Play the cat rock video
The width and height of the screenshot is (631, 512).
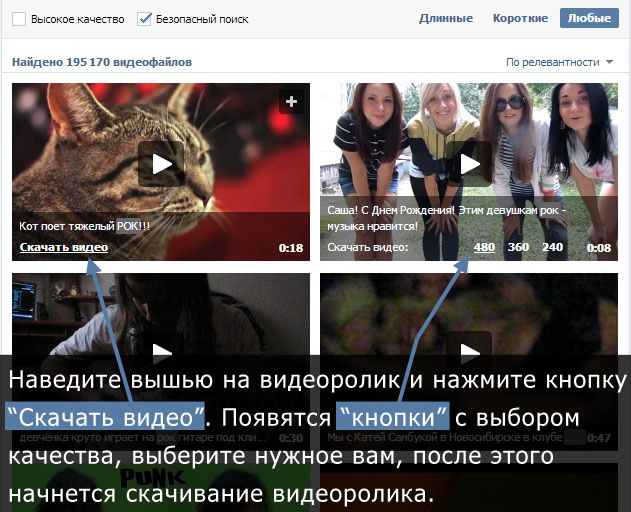pos(161,164)
